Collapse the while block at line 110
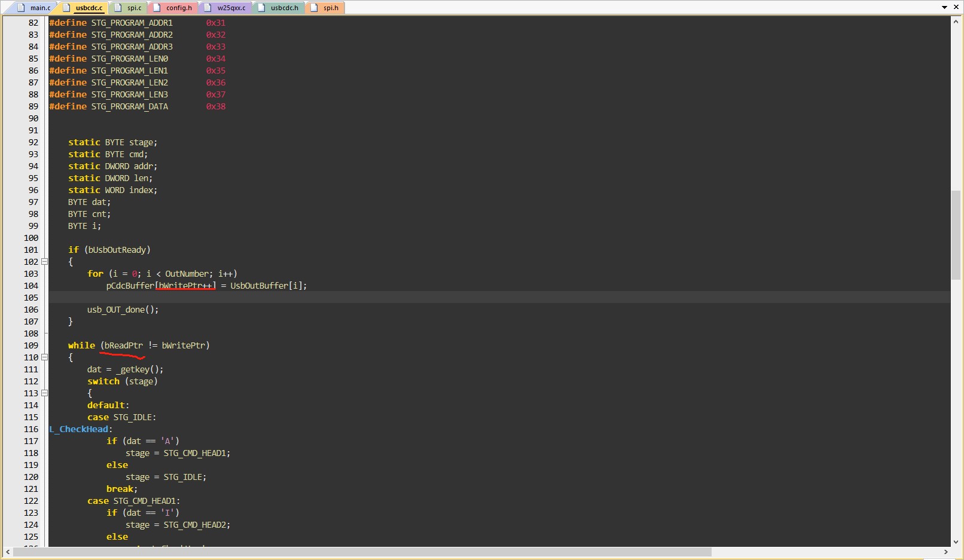Screen dimensions: 964x560 pos(44,357)
